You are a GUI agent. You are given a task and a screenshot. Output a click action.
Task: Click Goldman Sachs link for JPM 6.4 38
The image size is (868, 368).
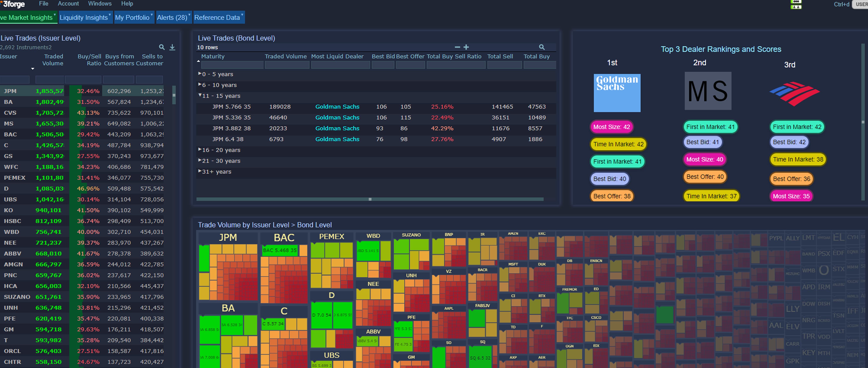point(337,139)
